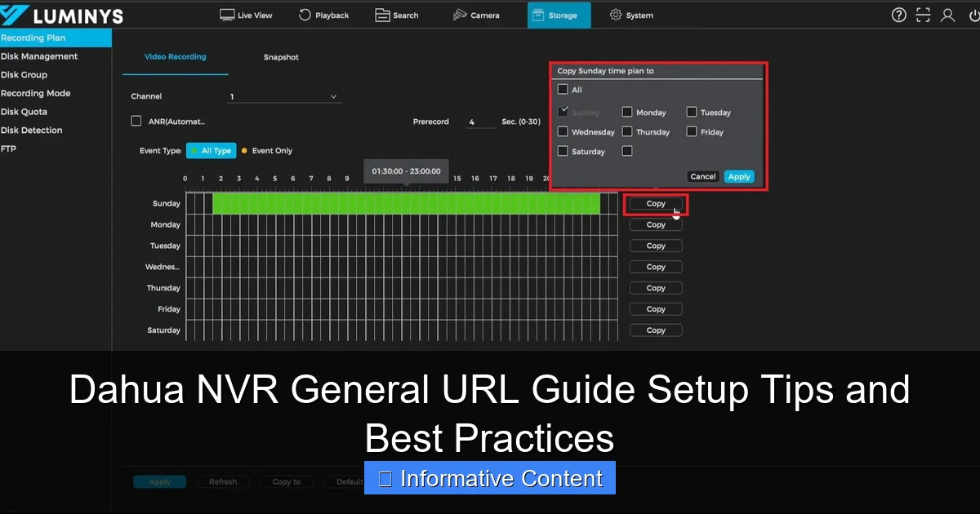
Task: Open the Search section
Action: [x=396, y=15]
